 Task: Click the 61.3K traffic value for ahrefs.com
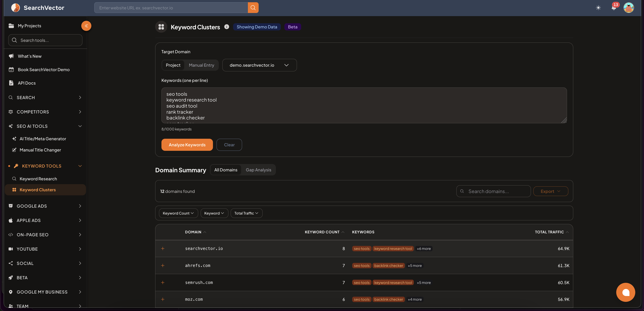[563, 266]
